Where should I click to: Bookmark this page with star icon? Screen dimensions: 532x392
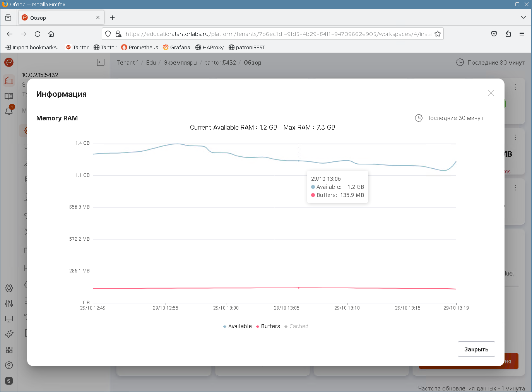coord(437,34)
